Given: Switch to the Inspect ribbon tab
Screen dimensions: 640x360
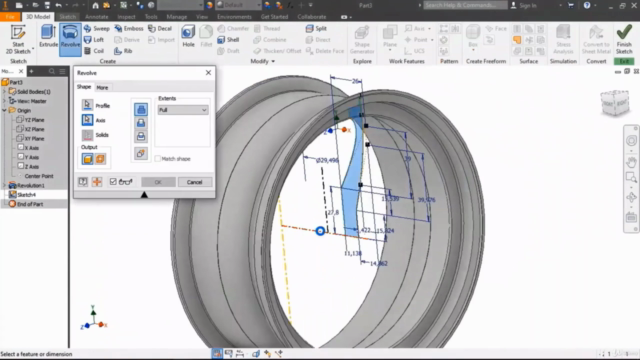Looking at the screenshot, I should pyautogui.click(x=126, y=17).
